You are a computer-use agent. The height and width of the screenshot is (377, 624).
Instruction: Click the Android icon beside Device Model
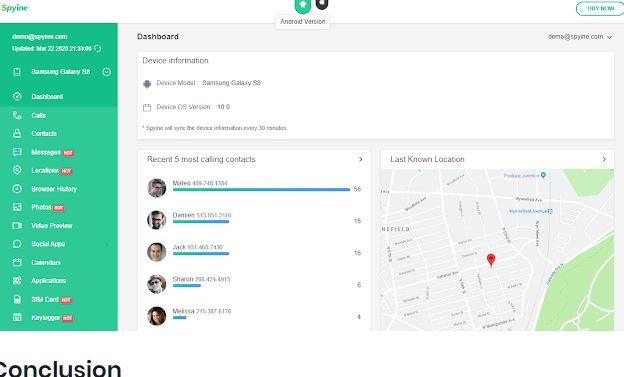pyautogui.click(x=147, y=84)
